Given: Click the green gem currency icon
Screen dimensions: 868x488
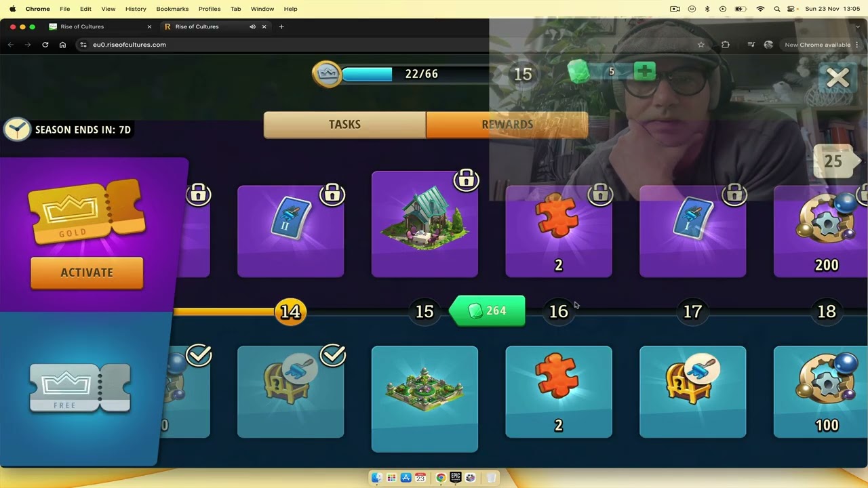Looking at the screenshot, I should (x=578, y=72).
